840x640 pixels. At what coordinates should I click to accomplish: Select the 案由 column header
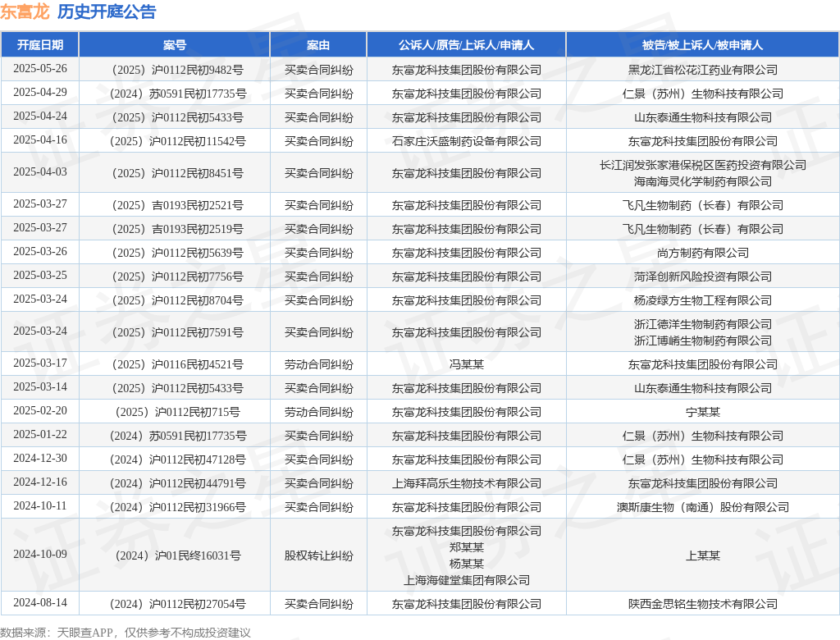[x=318, y=45]
